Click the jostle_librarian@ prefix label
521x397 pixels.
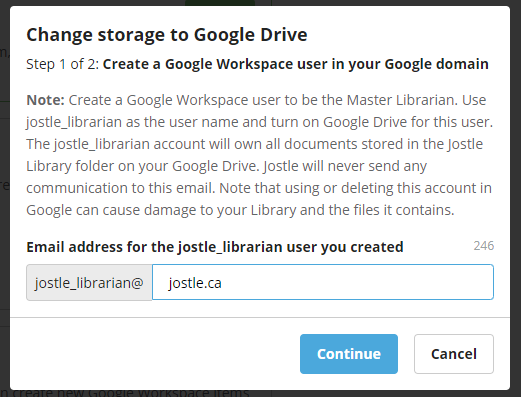(x=89, y=282)
